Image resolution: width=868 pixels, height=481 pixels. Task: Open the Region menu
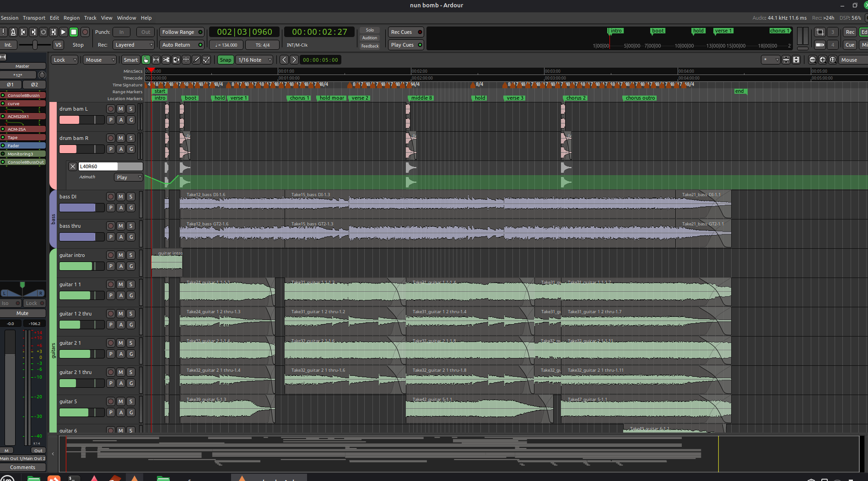pyautogui.click(x=71, y=18)
